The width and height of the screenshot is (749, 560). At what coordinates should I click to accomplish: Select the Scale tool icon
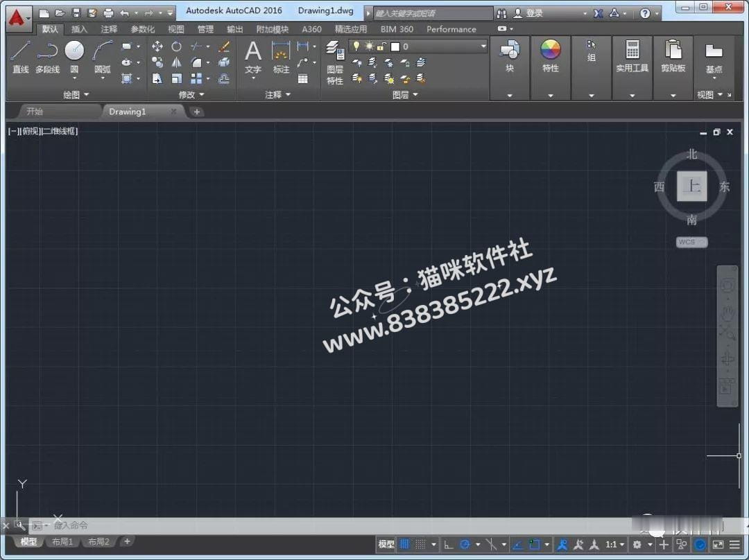(176, 79)
